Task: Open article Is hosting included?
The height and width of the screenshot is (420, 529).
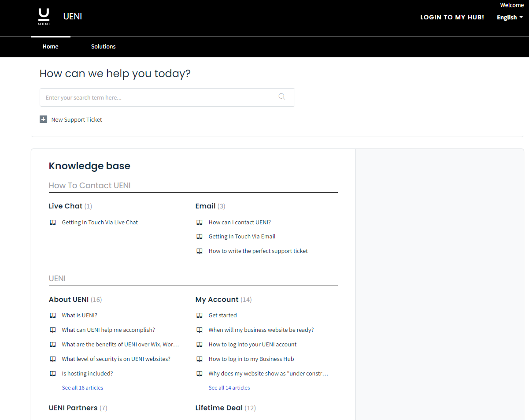Action: pyautogui.click(x=88, y=374)
